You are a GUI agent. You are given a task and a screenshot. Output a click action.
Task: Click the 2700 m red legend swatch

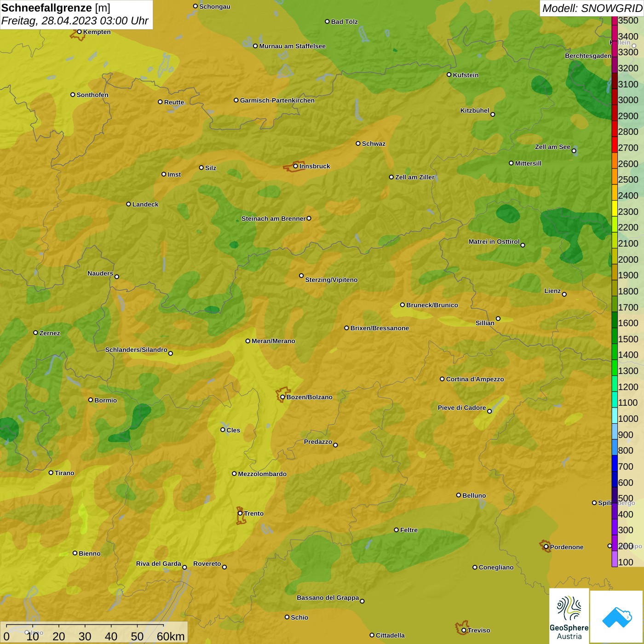pos(615,145)
